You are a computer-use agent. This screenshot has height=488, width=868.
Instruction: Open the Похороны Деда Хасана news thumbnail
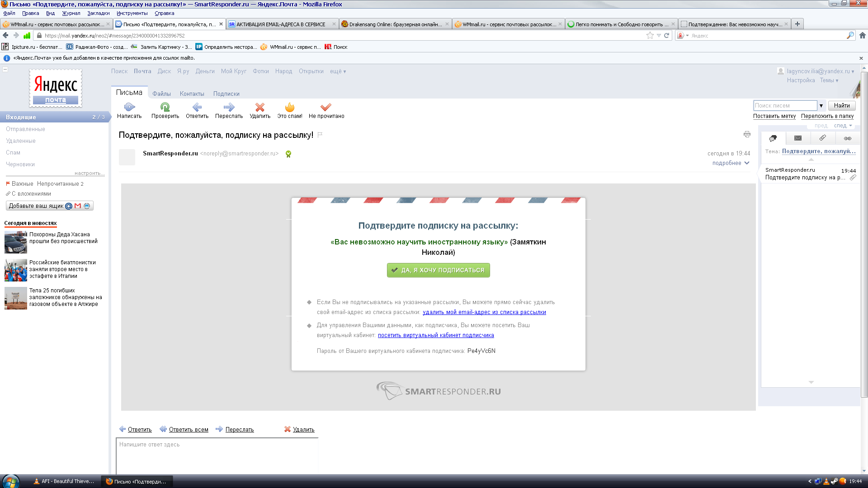pyautogui.click(x=16, y=242)
